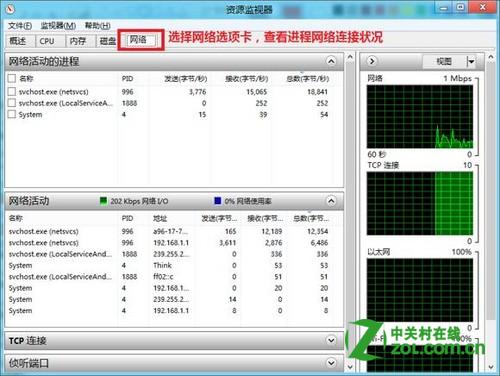This screenshot has width=500, height=376.
Task: Collapse the 网络活动 section
Action: point(331,201)
